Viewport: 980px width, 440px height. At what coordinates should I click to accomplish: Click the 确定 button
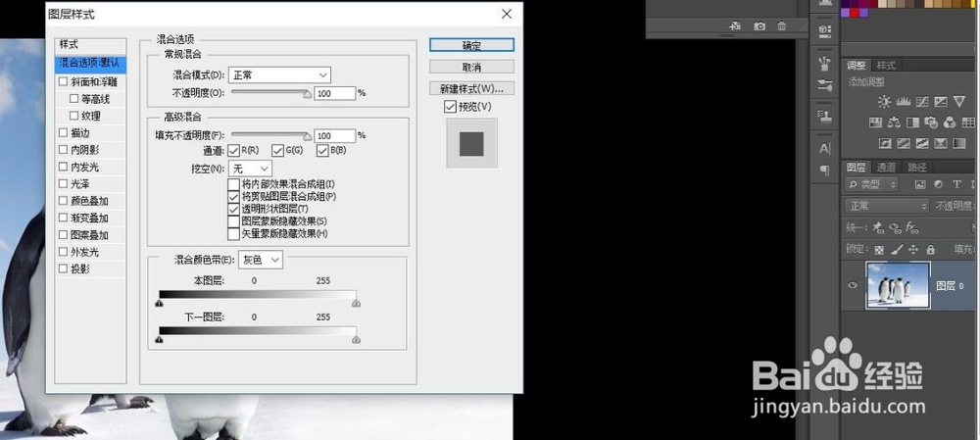point(472,46)
